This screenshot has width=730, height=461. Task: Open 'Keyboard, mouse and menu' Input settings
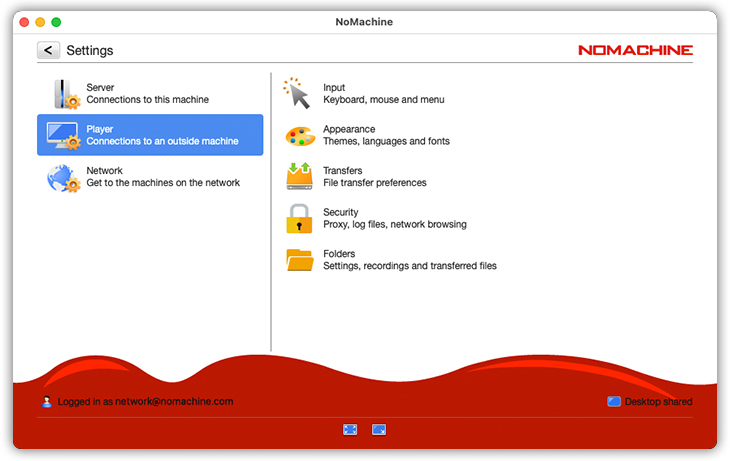pyautogui.click(x=383, y=100)
